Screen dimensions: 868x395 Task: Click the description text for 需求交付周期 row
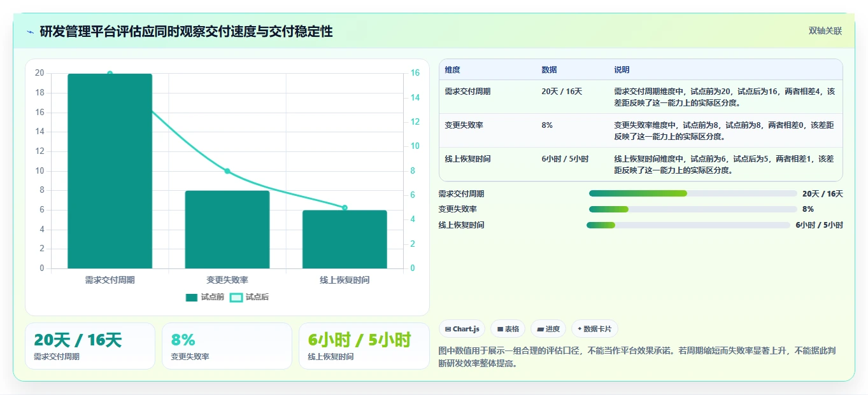[724, 97]
